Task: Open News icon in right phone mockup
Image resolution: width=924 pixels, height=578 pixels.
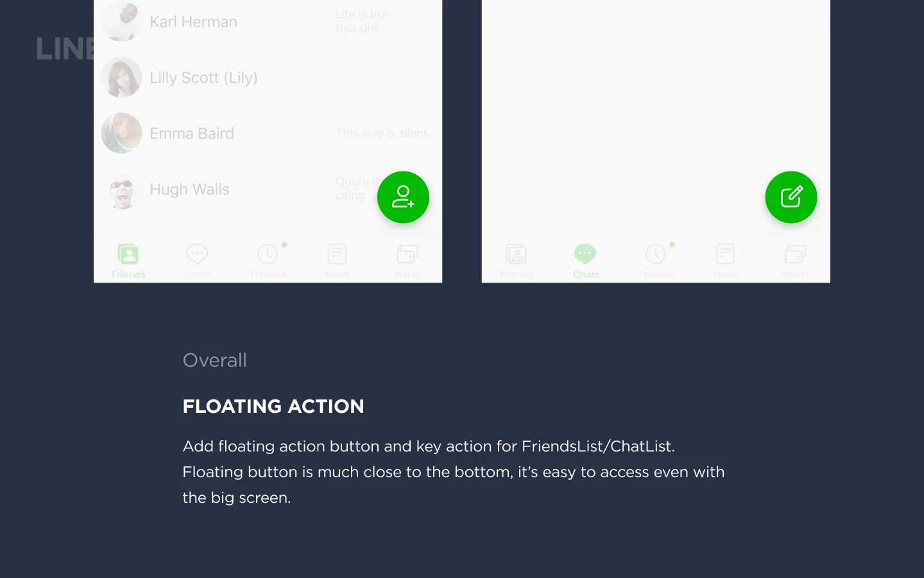Action: pyautogui.click(x=725, y=259)
